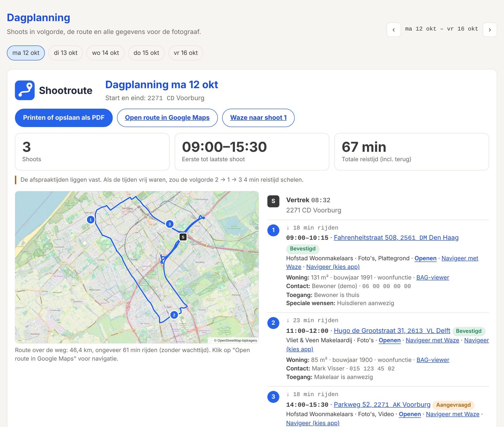Click Navigeer (kies app) for Parkweg shoot
This screenshot has height=427, width=504.
click(313, 423)
